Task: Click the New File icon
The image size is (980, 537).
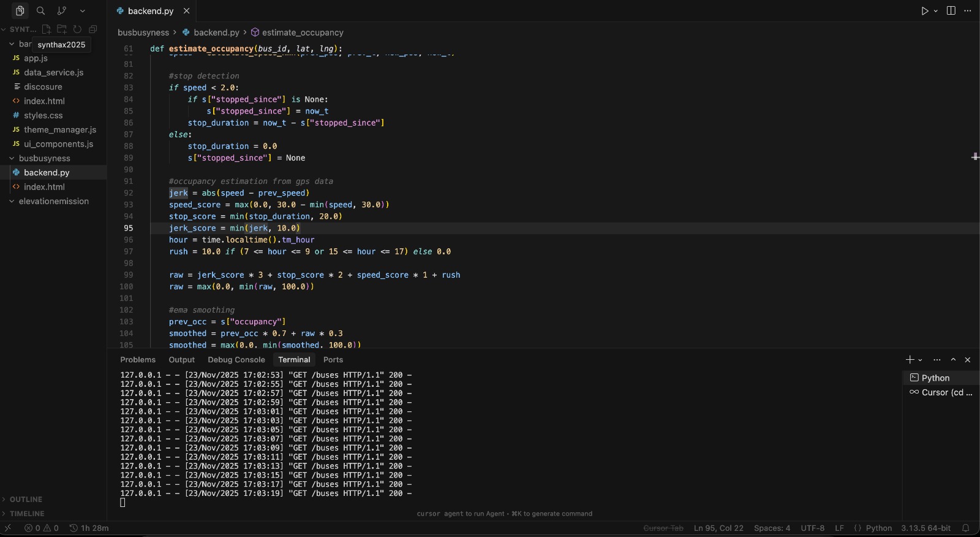Action: pos(46,29)
